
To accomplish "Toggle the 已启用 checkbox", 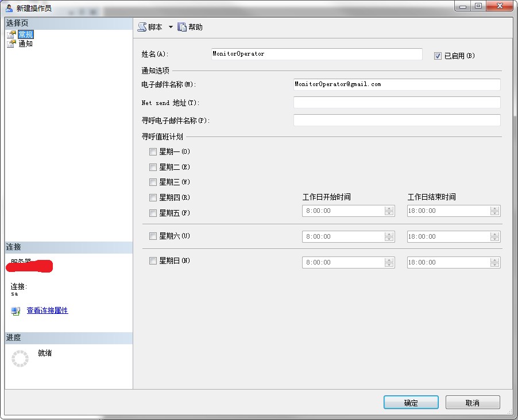I will click(438, 56).
